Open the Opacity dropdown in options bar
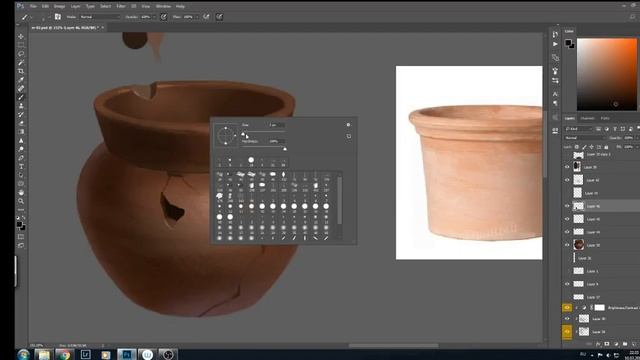The image size is (640, 360). (x=154, y=17)
